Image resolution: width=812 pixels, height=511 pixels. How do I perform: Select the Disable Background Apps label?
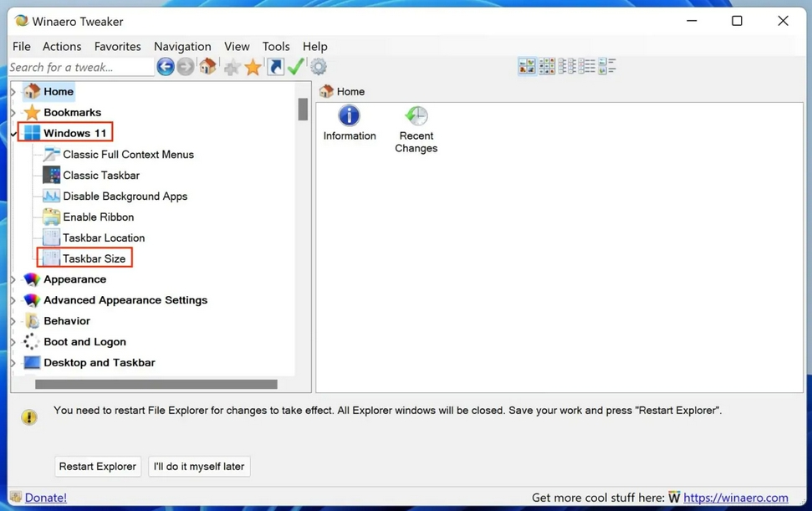[x=125, y=197]
